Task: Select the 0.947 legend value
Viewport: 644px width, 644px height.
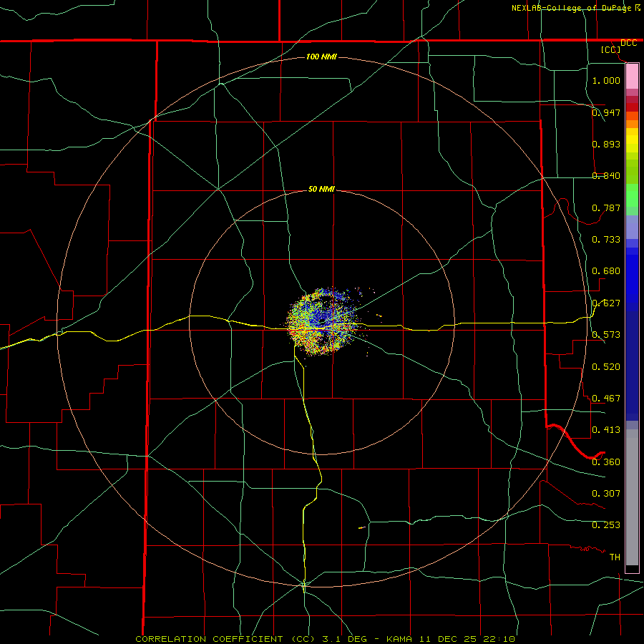Action: point(606,112)
